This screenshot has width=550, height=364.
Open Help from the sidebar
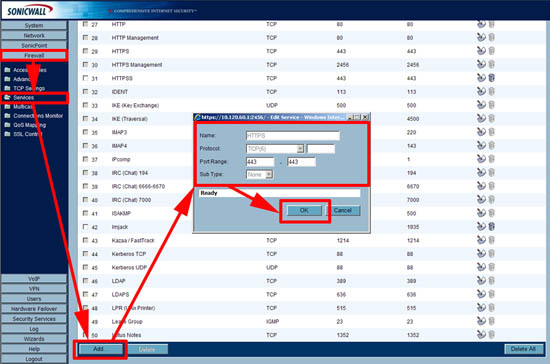coord(34,349)
